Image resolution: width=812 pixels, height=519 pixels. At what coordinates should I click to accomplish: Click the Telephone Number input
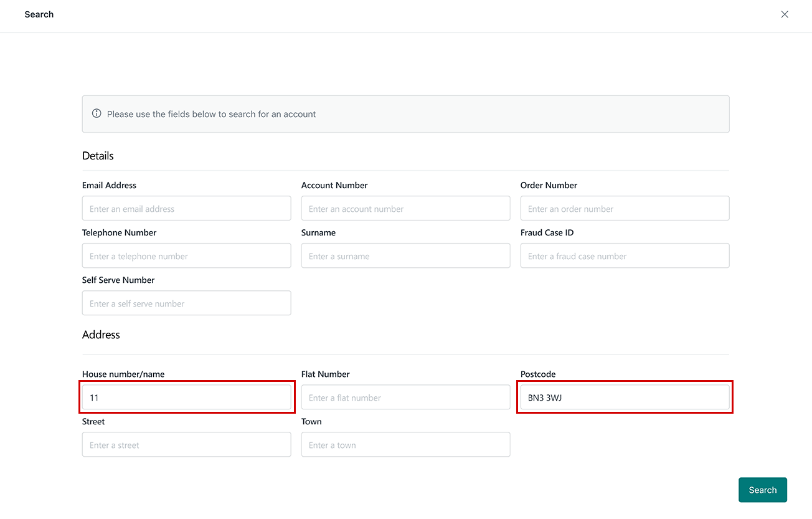coord(186,256)
